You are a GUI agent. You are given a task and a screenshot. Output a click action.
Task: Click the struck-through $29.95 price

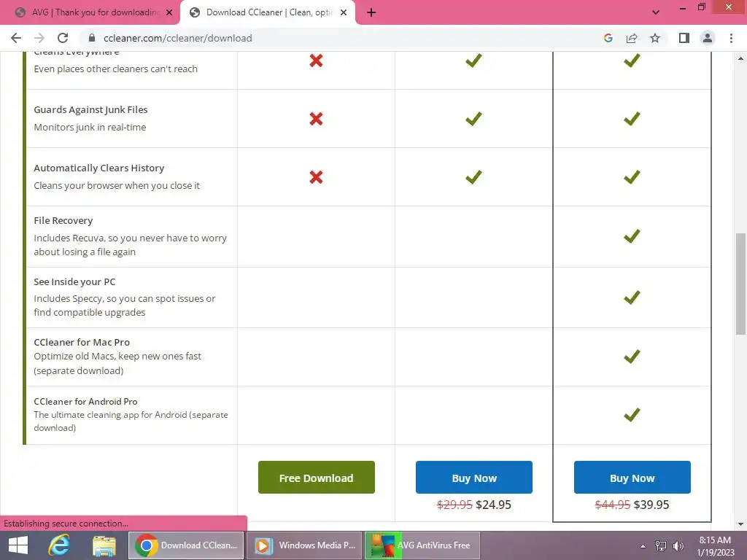click(x=454, y=505)
